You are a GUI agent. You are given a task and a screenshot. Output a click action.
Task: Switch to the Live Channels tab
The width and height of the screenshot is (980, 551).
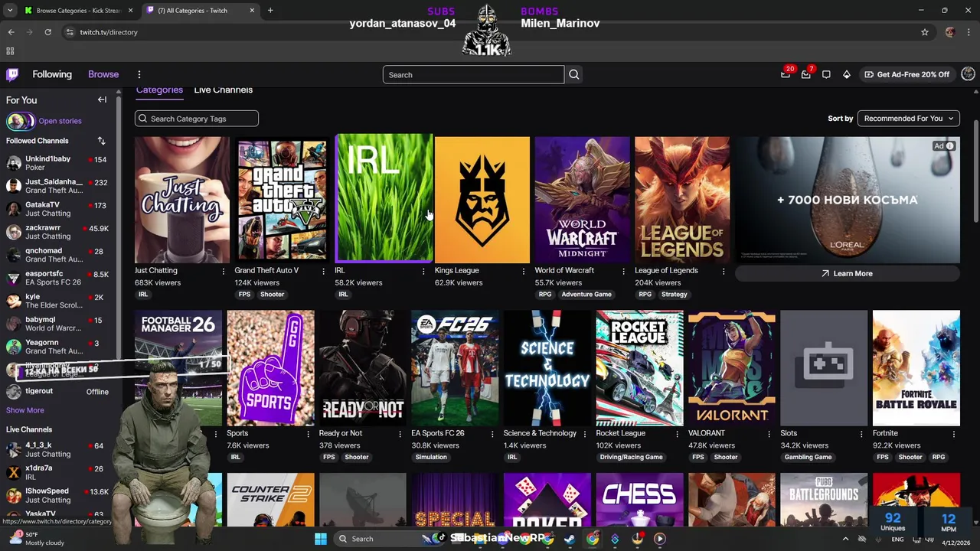pos(223,90)
